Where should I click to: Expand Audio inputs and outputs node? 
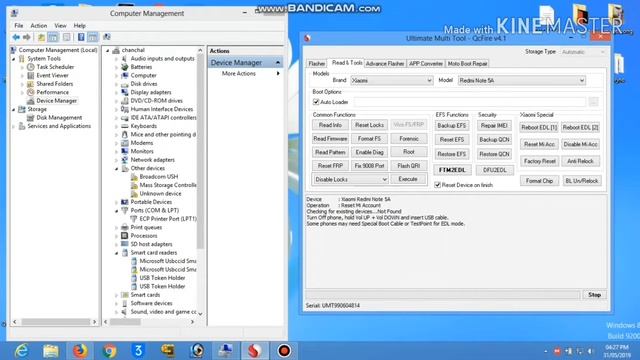pos(116,59)
